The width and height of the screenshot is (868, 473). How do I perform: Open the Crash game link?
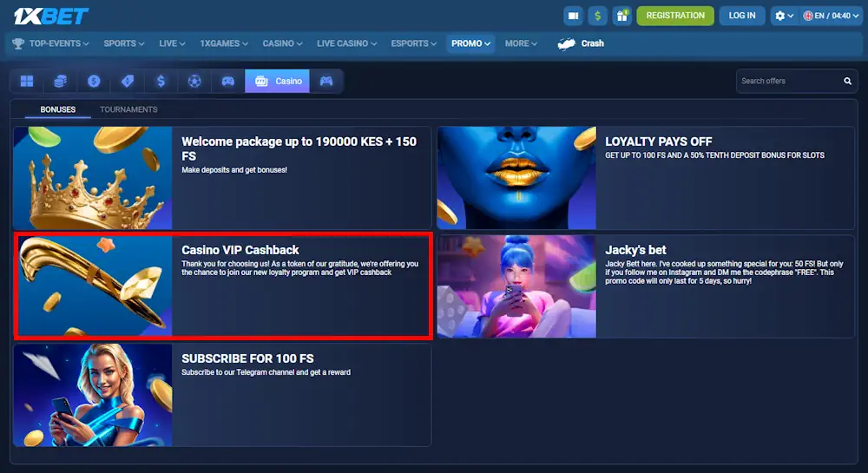[x=582, y=43]
